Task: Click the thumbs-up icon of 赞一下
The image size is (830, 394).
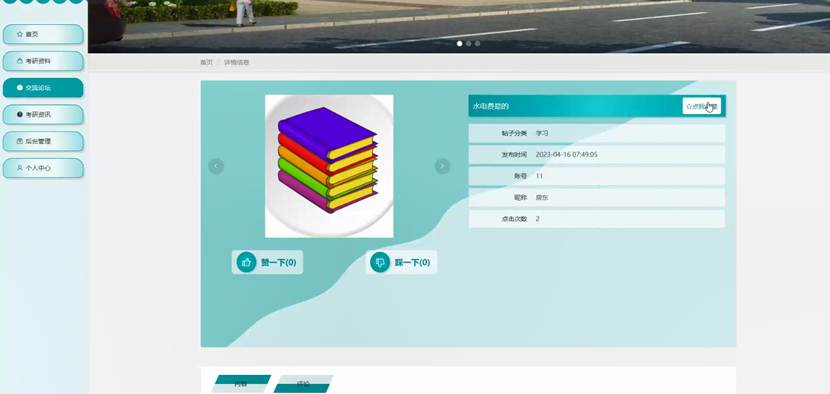Action: click(x=246, y=262)
